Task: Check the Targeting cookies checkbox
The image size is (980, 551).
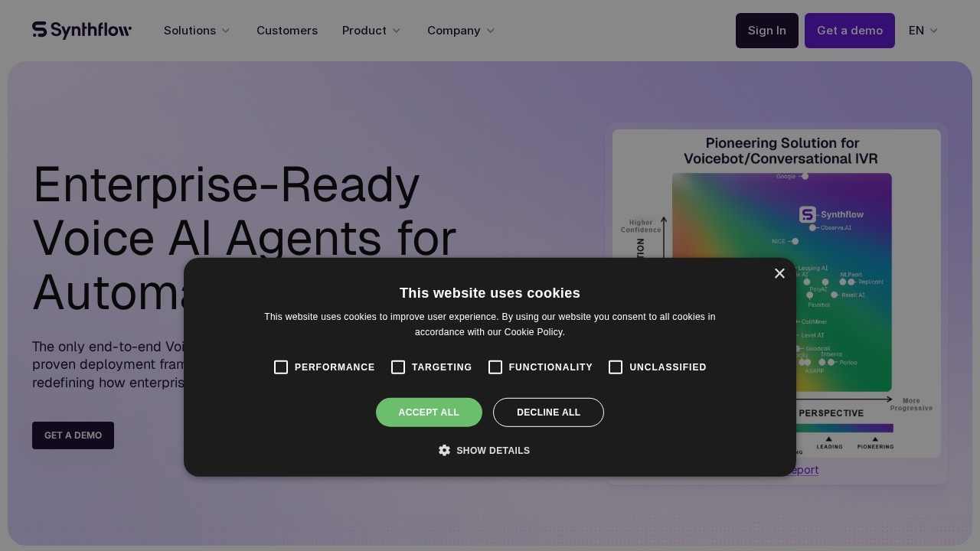Action: tap(398, 367)
